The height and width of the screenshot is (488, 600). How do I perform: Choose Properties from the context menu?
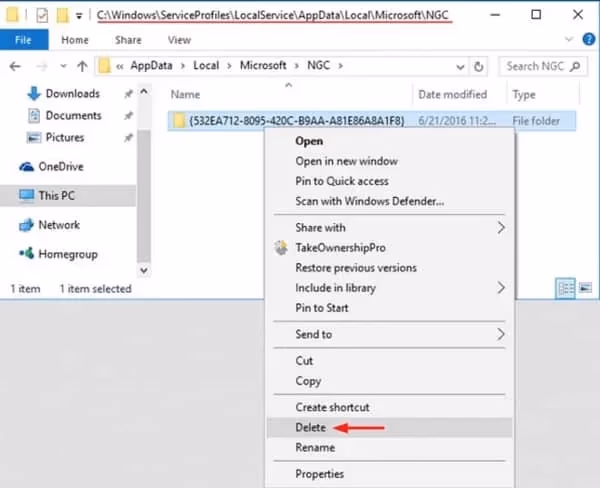390,474
